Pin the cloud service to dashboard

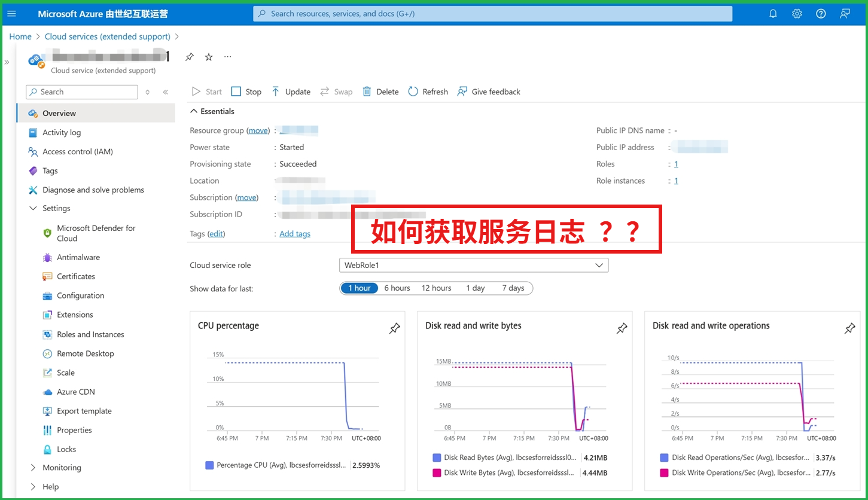190,57
